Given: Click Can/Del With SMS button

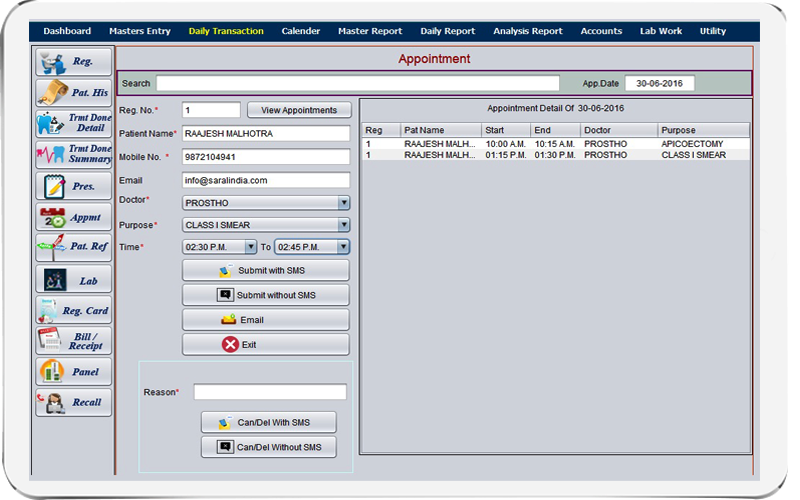Looking at the screenshot, I should click(x=268, y=422).
